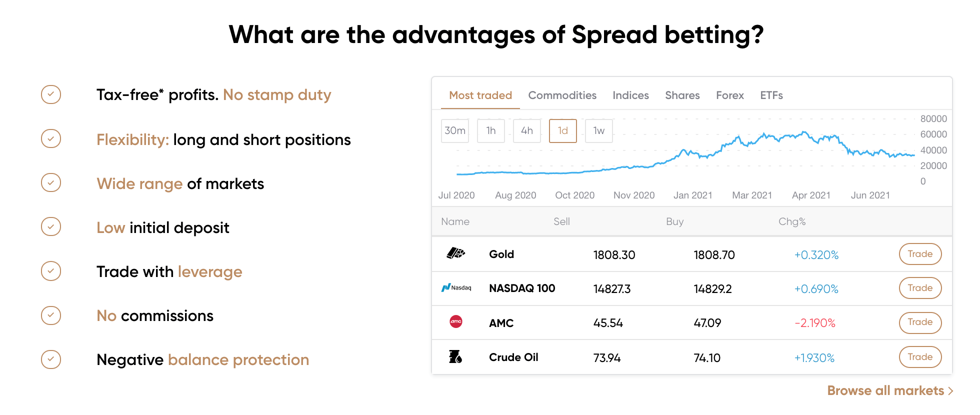Click the Gold bars icon
Viewport: 980px width, 415px height.
coord(455,253)
